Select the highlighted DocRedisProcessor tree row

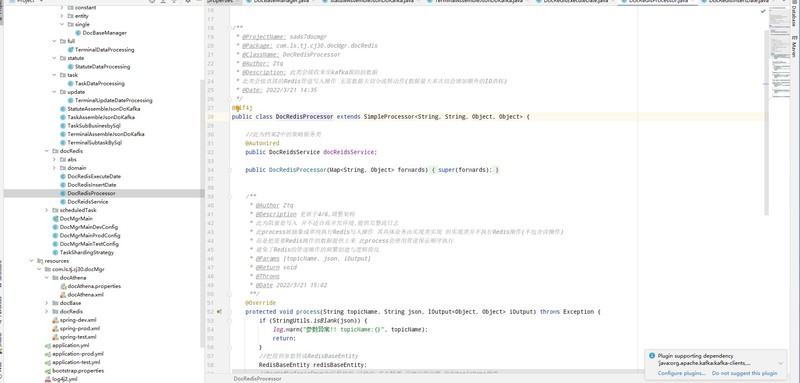[104, 193]
